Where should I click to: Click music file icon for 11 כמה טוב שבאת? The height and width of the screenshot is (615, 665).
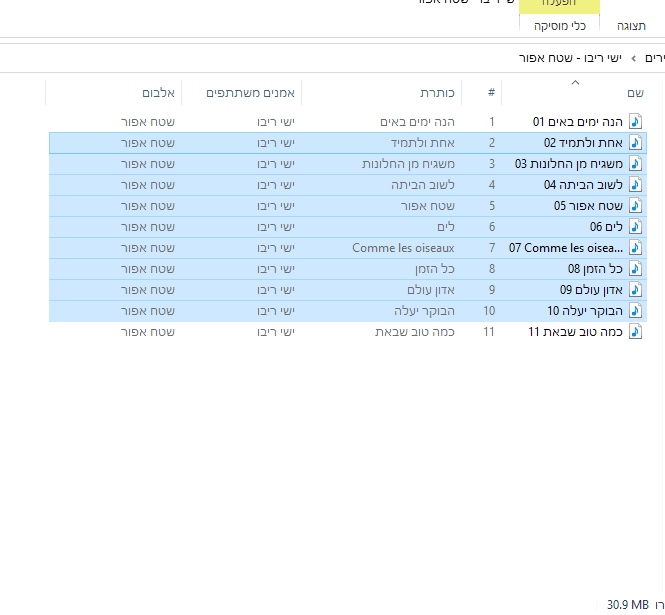point(635,332)
